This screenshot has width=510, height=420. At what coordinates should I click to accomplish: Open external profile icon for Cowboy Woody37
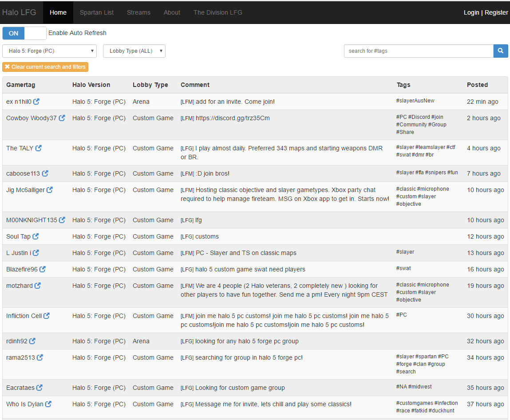tap(62, 118)
